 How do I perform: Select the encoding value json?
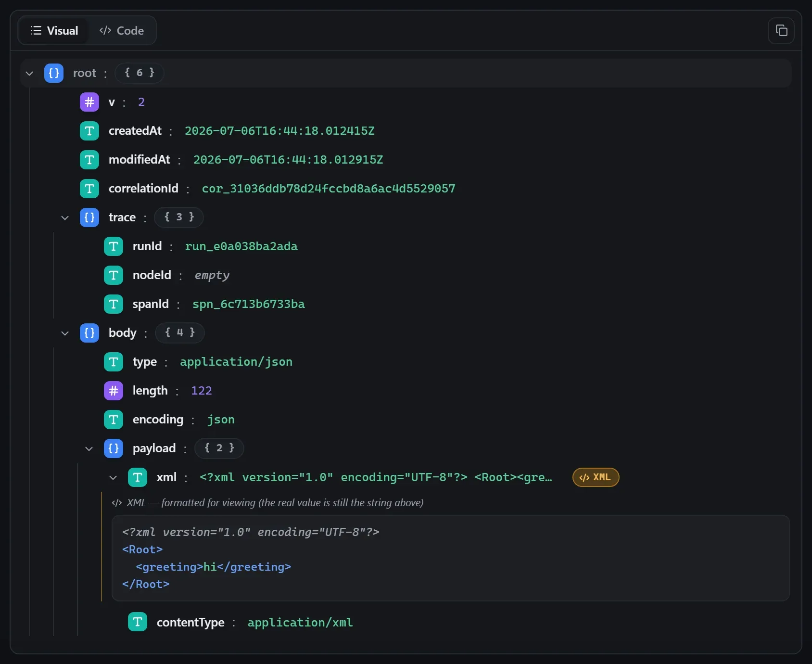tap(221, 420)
